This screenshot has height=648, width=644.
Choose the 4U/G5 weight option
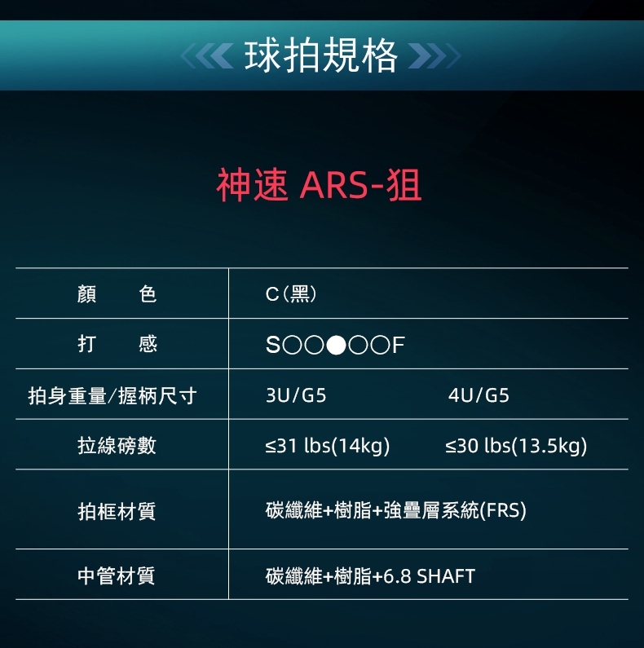pos(479,396)
